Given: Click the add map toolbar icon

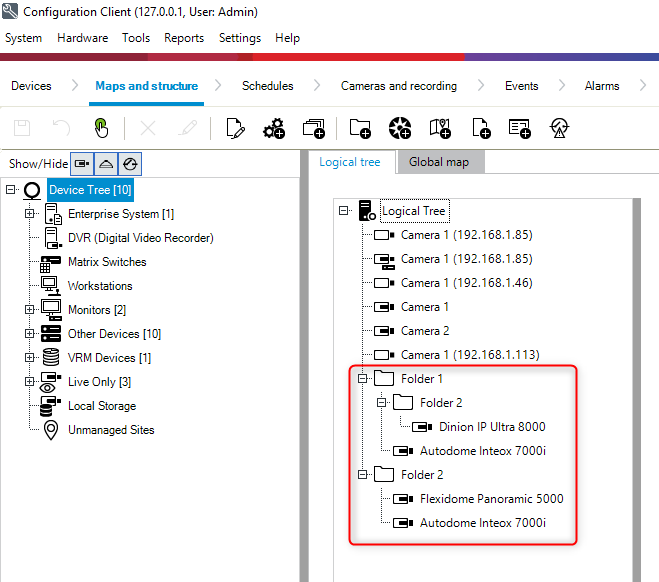Looking at the screenshot, I should (x=440, y=128).
